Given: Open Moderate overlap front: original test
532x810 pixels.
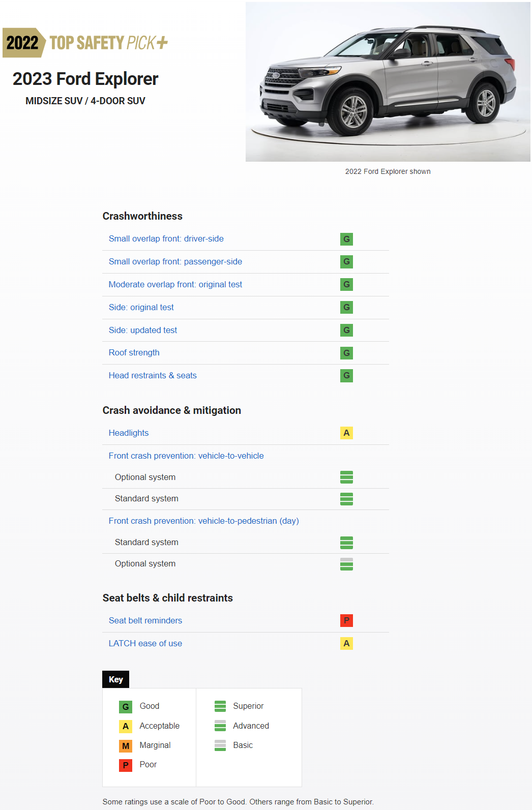Looking at the screenshot, I should (175, 285).
